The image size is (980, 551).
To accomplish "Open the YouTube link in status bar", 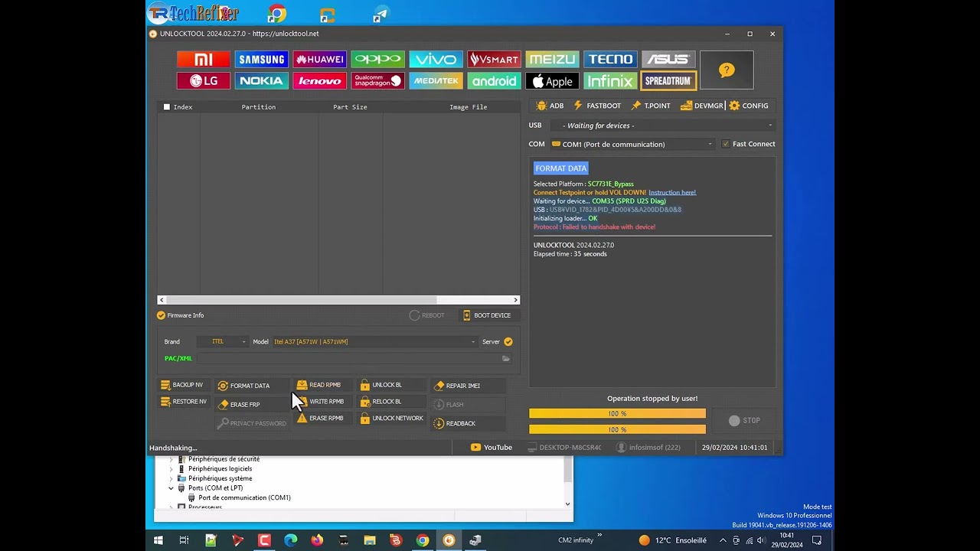I will [492, 448].
